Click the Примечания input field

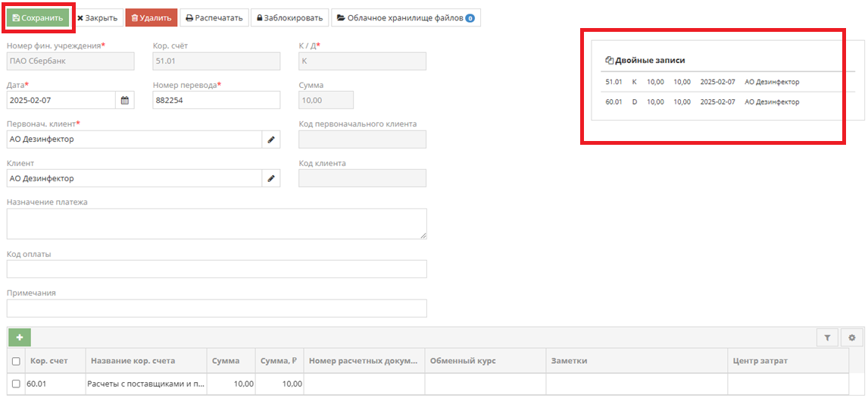tap(217, 309)
